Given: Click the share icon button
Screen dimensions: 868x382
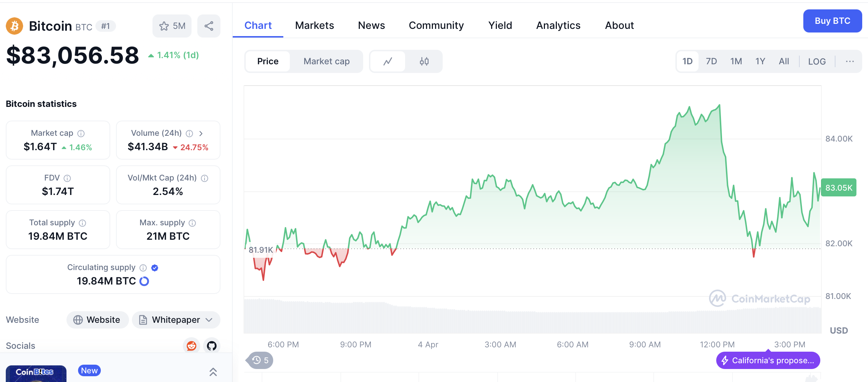Looking at the screenshot, I should (x=209, y=26).
